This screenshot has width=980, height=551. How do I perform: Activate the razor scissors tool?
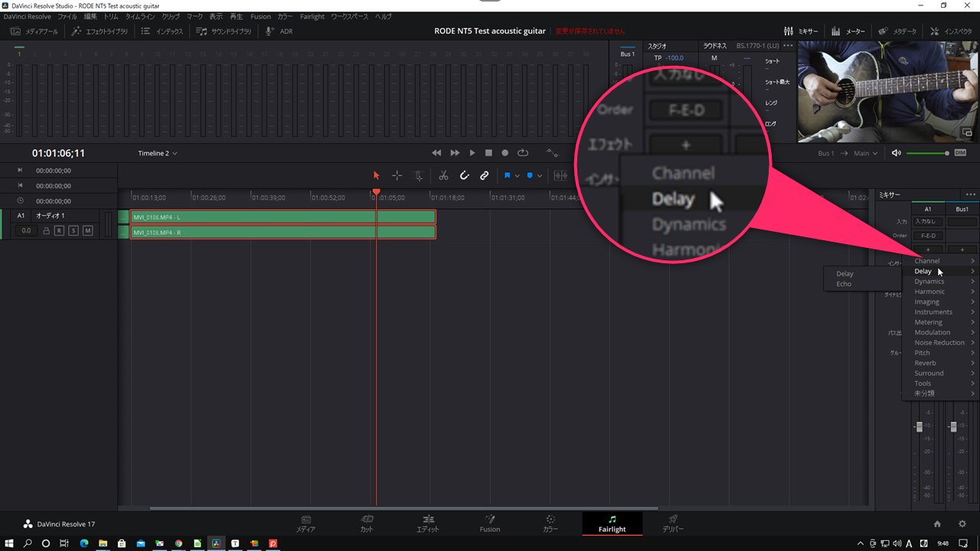tap(443, 176)
